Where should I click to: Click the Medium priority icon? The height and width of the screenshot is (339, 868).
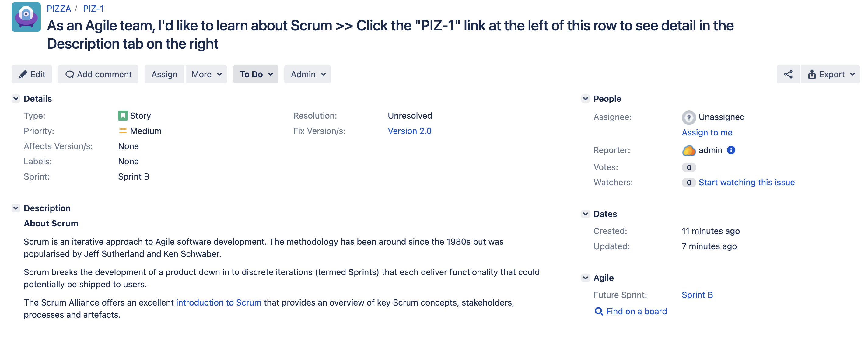coord(123,131)
